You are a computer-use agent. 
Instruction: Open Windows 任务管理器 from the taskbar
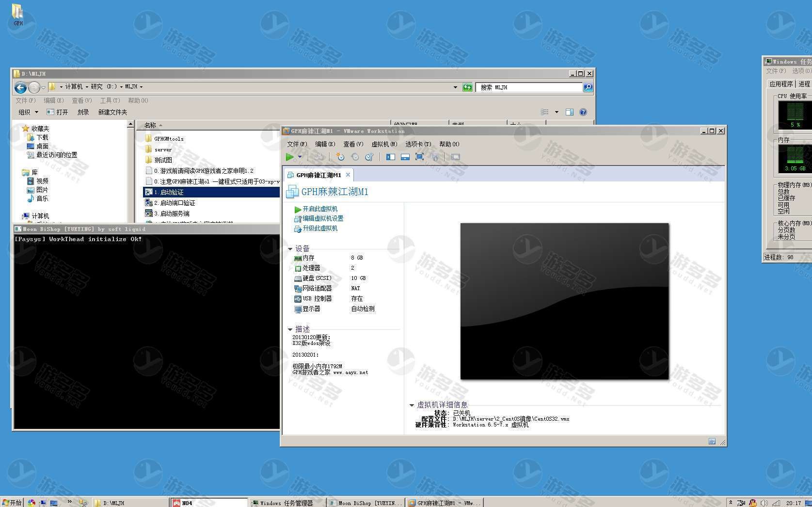pyautogui.click(x=286, y=503)
